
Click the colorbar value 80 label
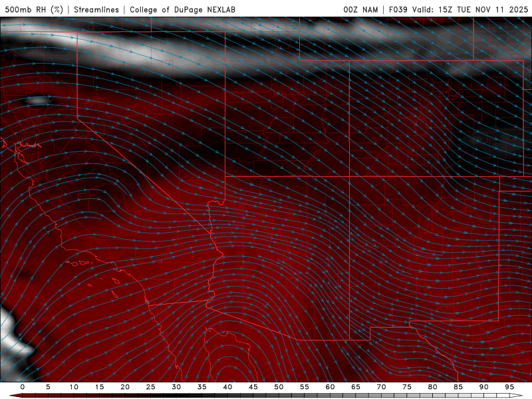(432, 387)
